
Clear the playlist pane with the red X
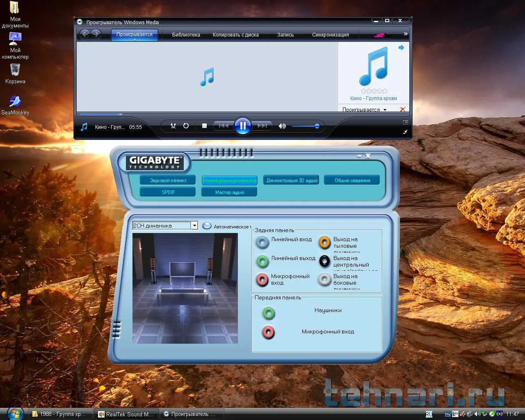[402, 109]
